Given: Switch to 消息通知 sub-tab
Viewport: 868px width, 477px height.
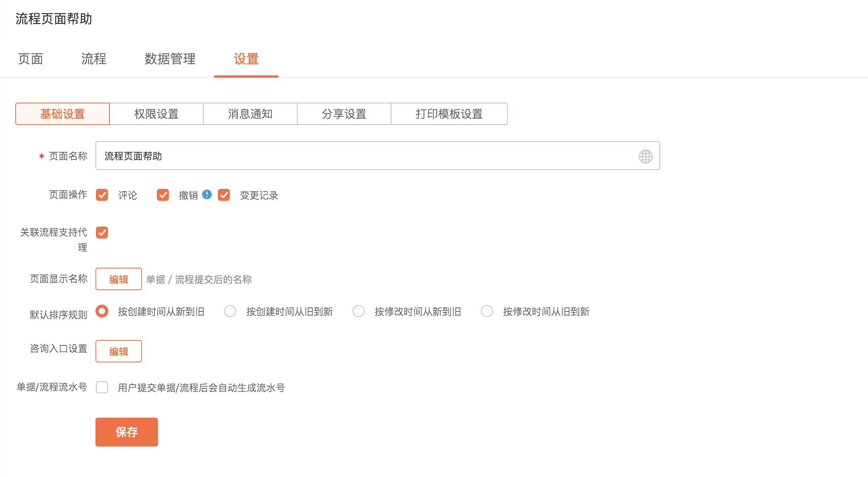Looking at the screenshot, I should click(250, 114).
